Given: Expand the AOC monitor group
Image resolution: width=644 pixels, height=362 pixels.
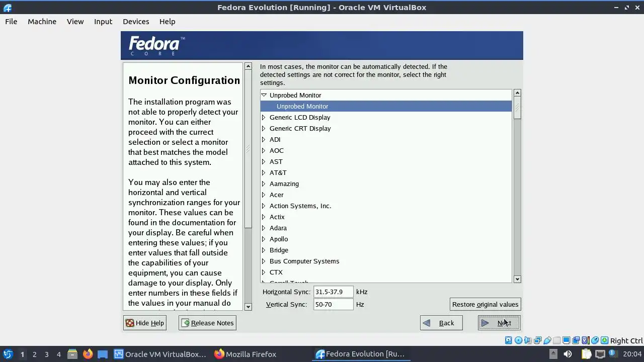Looking at the screenshot, I should point(264,150).
